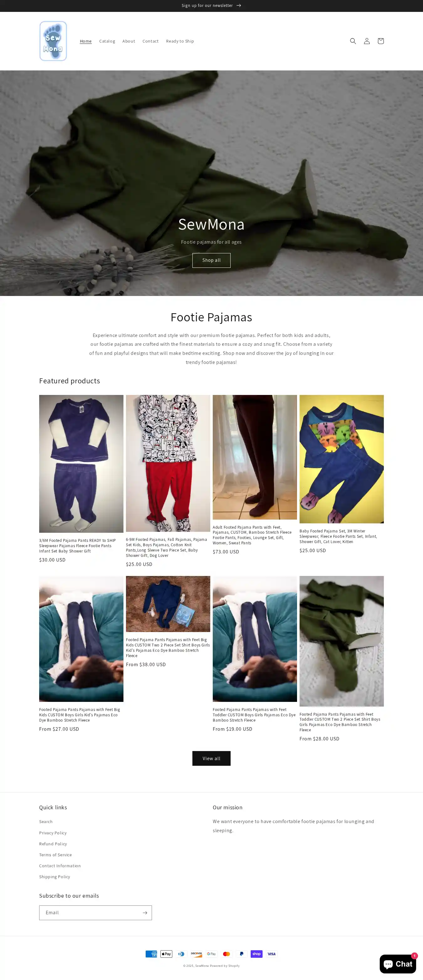Open the Baby Footed Pajama Set thumbnail

pyautogui.click(x=342, y=459)
